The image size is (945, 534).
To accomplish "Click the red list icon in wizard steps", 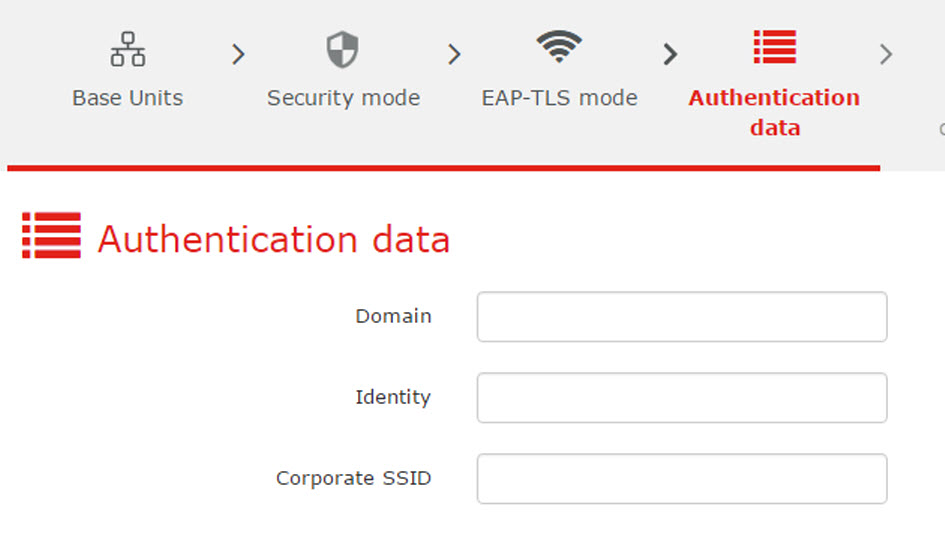I will point(775,47).
